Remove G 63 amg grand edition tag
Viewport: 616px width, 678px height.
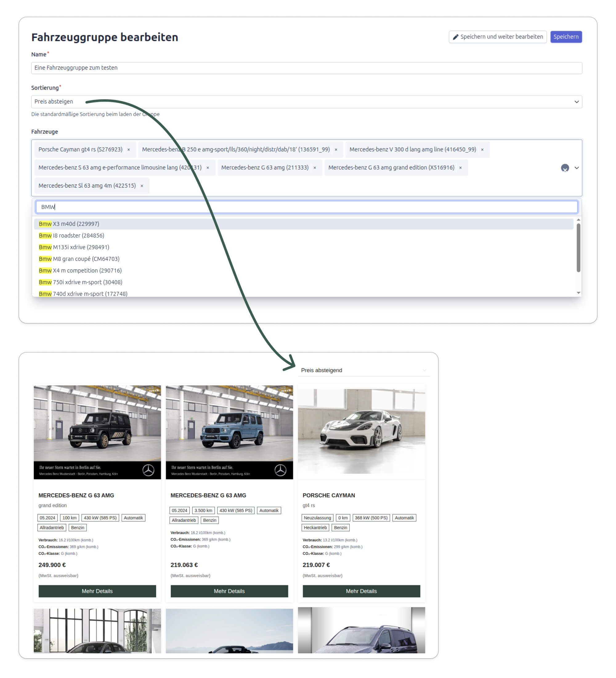pos(461,168)
